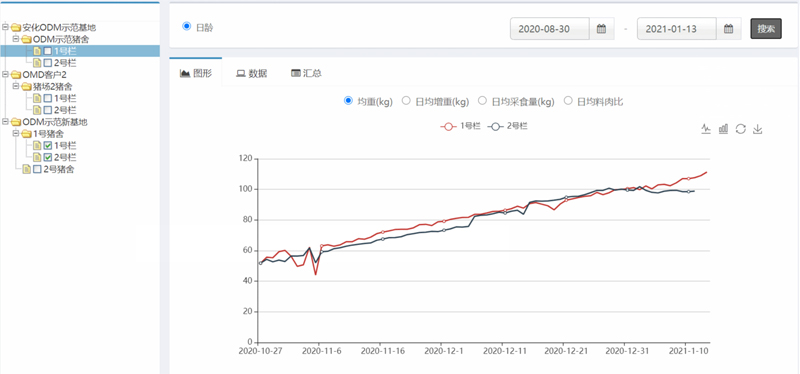The image size is (800, 374).
Task: Collapse 1号猪舍 tree node
Action: point(16,133)
